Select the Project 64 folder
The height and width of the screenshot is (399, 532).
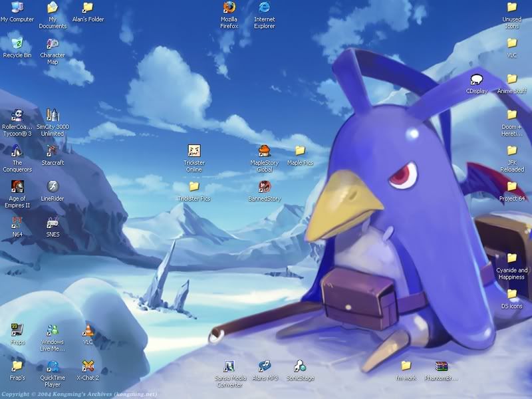pos(511,191)
